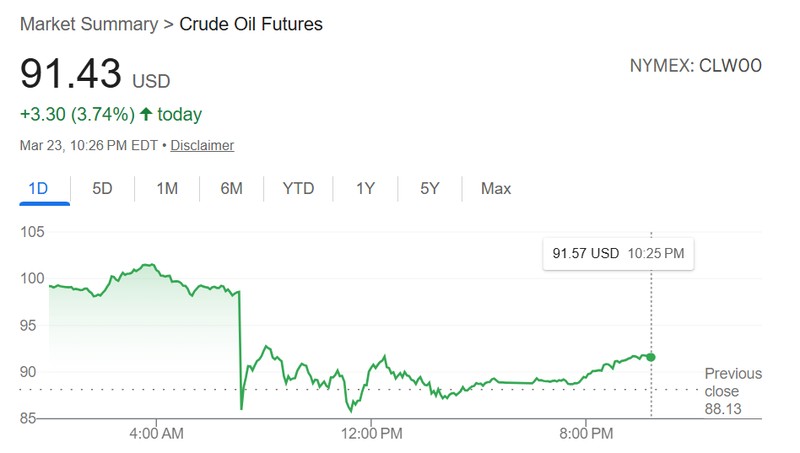Click the NYMEX: CLW00 ticker label
The height and width of the screenshot is (453, 800).
pyautogui.click(x=696, y=66)
